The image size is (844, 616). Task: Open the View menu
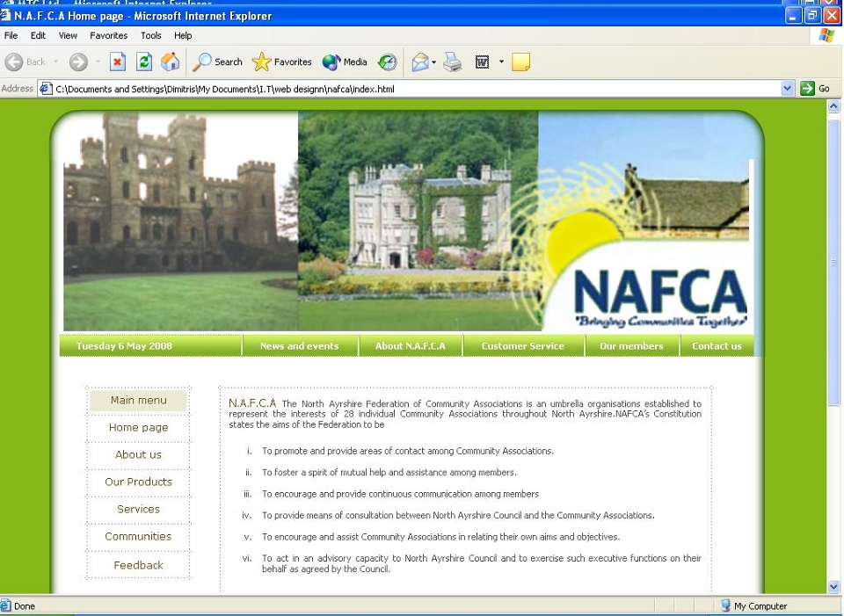(x=68, y=35)
